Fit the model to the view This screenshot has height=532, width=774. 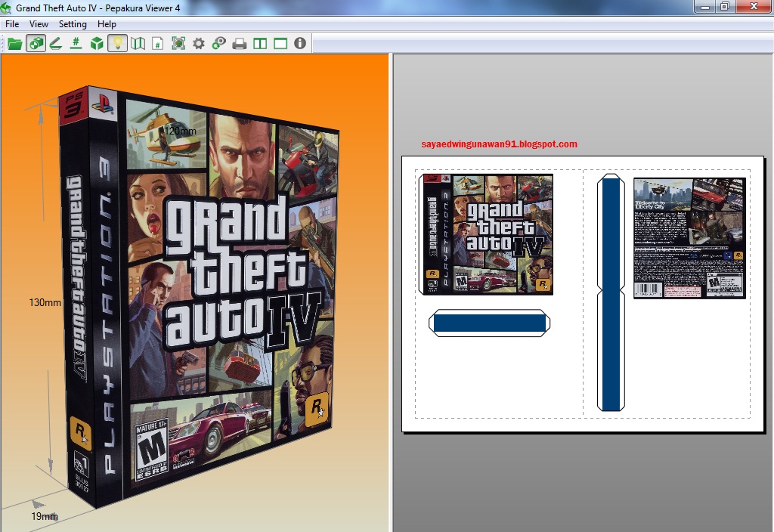click(178, 43)
